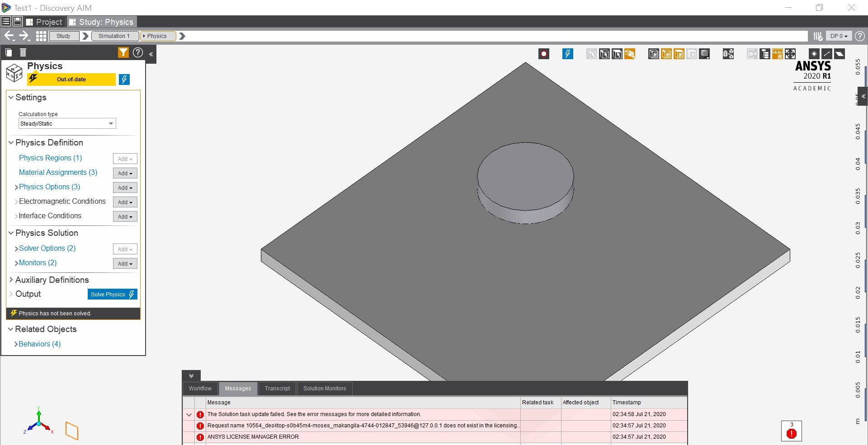Screen dimensions: 868x445
Task: Click the save project floppy icon
Action: [x=18, y=22]
